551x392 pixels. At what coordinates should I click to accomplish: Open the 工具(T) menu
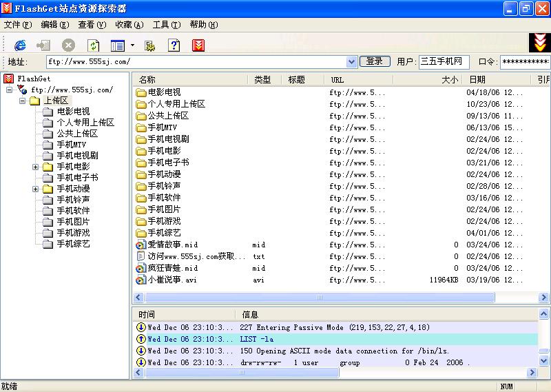pyautogui.click(x=167, y=25)
